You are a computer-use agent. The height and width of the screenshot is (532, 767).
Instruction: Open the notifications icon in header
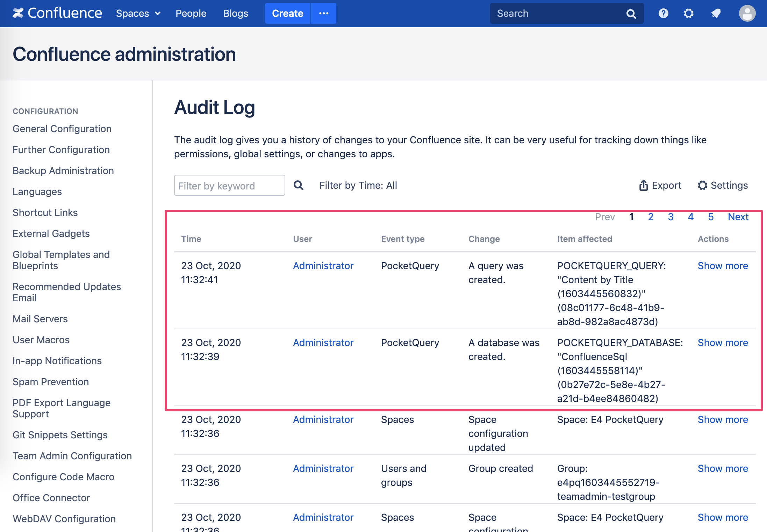click(716, 13)
